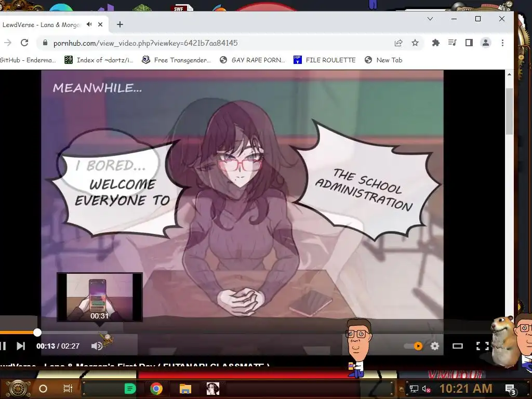Open the portrait-icon app on taskbar

click(212, 389)
